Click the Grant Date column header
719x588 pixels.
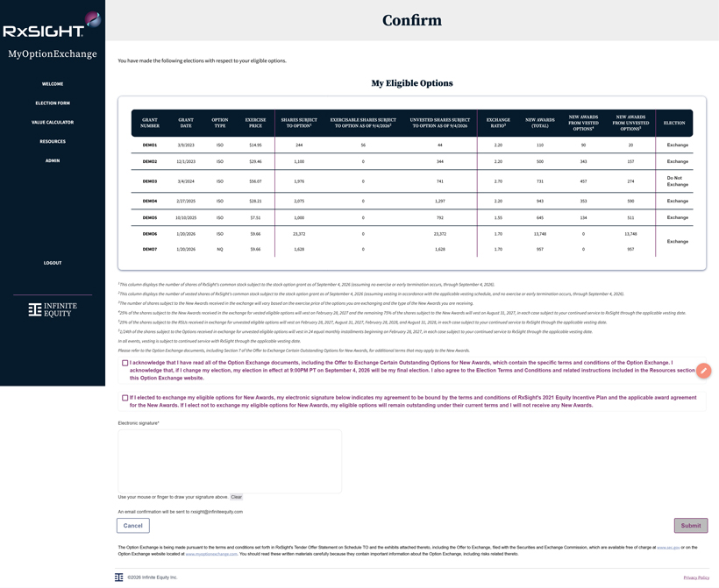[186, 123]
